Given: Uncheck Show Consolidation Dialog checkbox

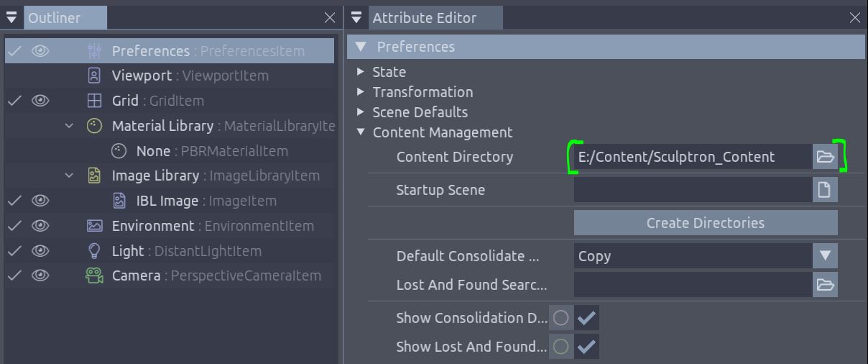Looking at the screenshot, I should click(x=586, y=318).
